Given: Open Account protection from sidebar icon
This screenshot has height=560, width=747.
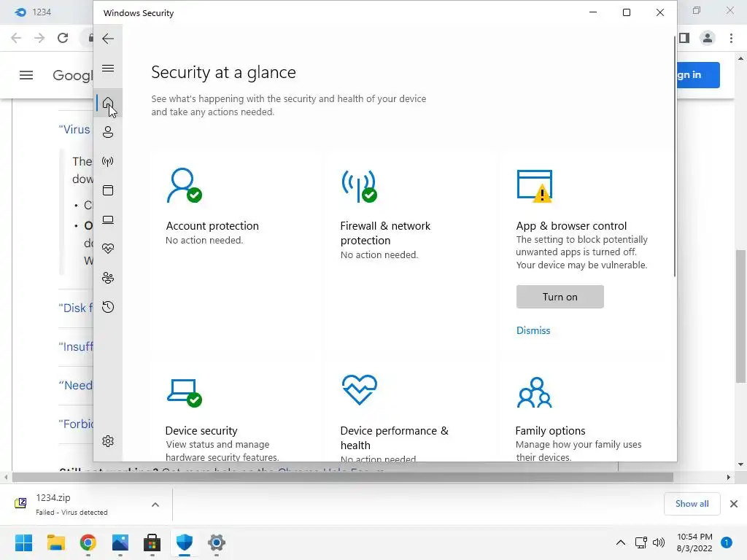Looking at the screenshot, I should (x=108, y=132).
